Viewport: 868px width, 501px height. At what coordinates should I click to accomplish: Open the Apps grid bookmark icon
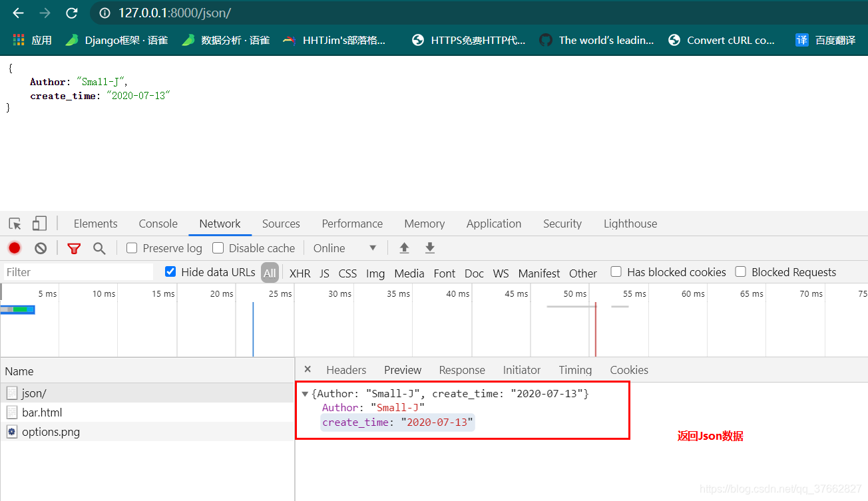click(x=19, y=40)
